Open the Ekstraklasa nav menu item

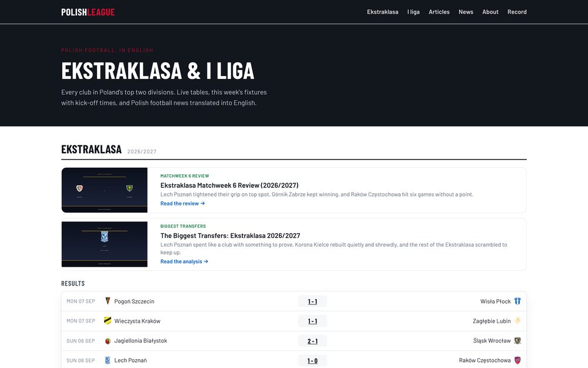(383, 12)
